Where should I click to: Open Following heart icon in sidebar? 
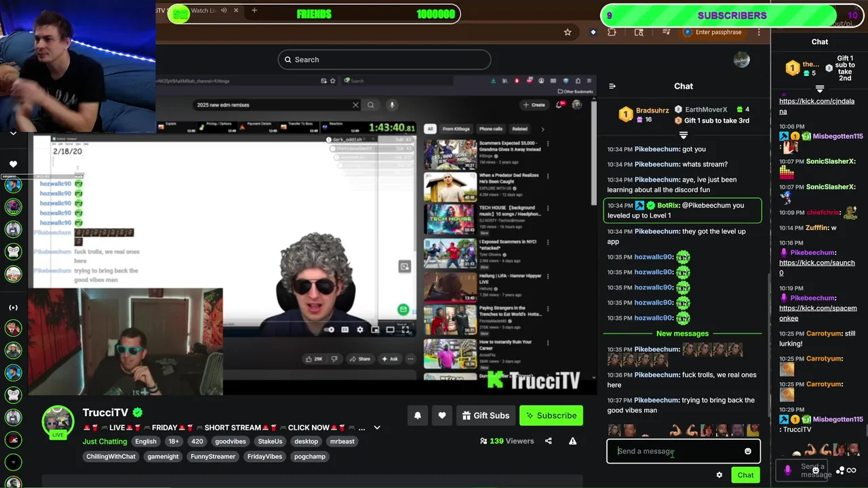pos(13,164)
